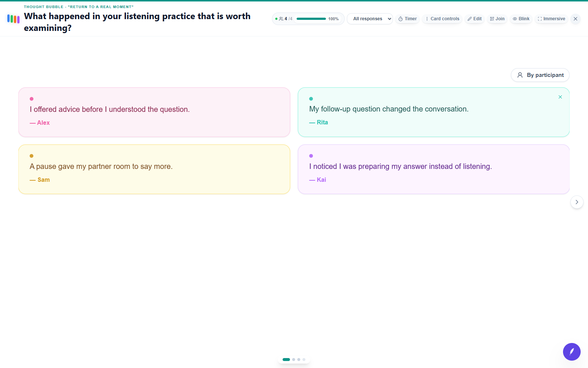The width and height of the screenshot is (588, 368).
Task: Go to next page arrow
Action: click(x=577, y=202)
